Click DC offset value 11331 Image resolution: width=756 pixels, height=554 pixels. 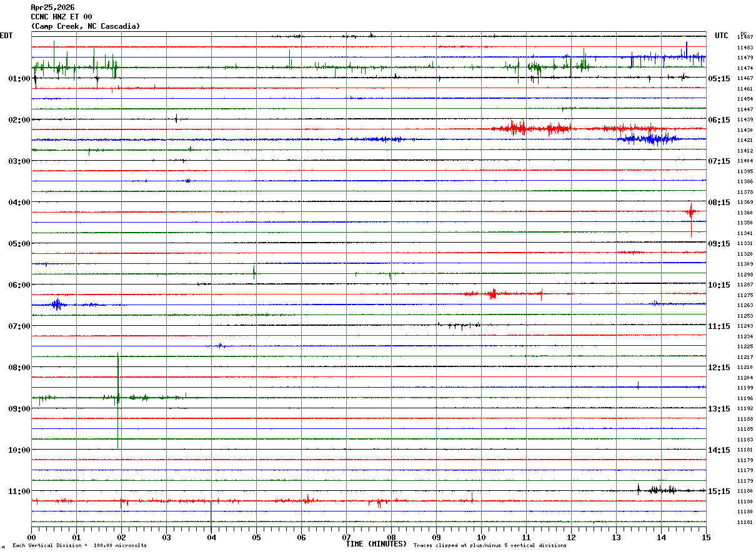(745, 244)
